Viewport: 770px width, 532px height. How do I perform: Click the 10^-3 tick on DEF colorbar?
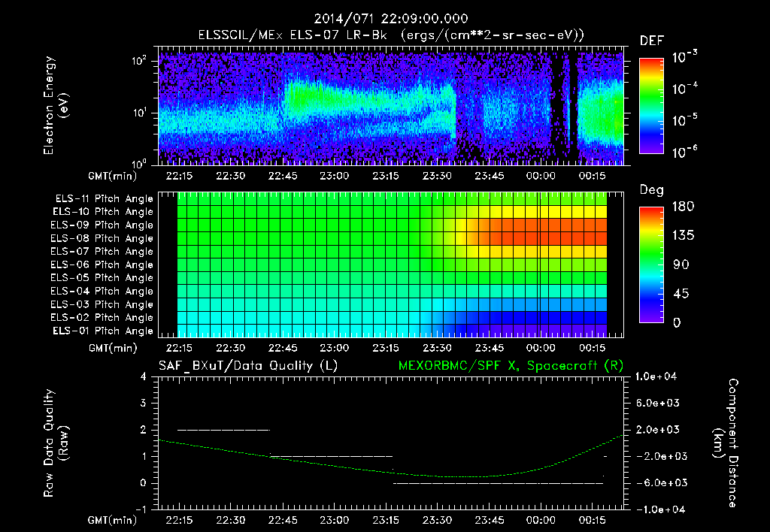pos(685,57)
